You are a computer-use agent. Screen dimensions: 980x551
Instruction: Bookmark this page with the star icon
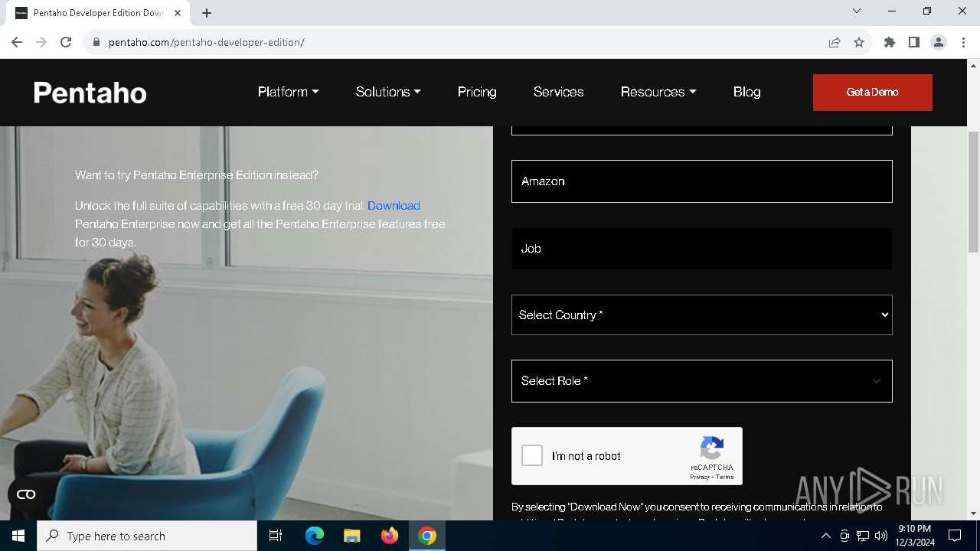click(x=859, y=42)
